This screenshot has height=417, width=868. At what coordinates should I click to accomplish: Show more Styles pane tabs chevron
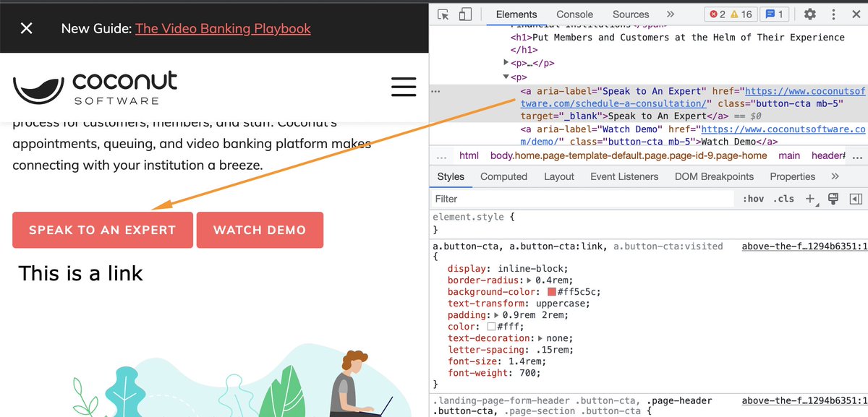[x=835, y=176]
